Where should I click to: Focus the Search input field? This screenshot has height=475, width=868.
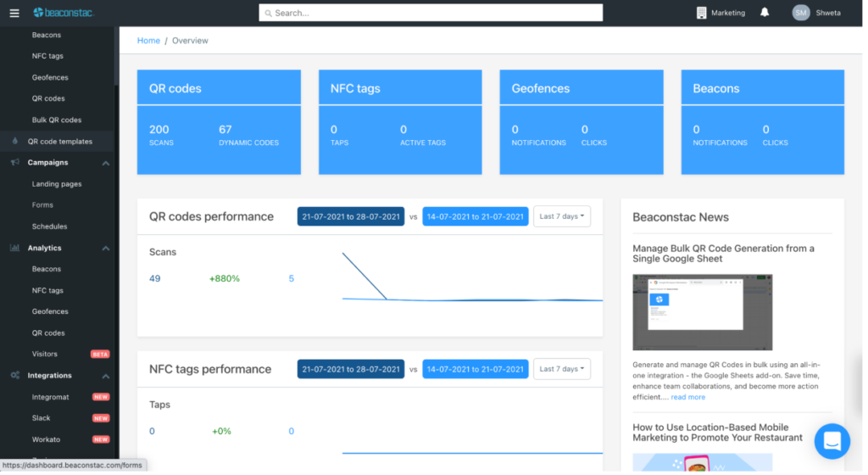click(x=431, y=14)
